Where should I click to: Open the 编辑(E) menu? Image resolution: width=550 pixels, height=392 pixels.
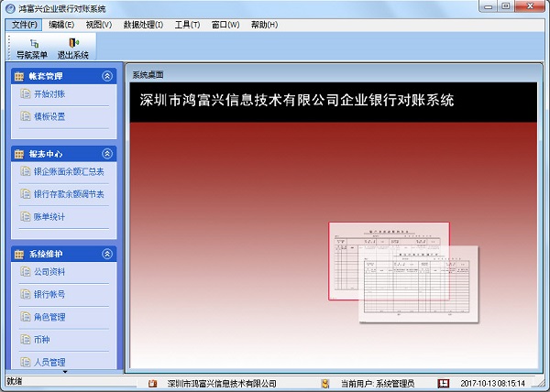tap(61, 25)
